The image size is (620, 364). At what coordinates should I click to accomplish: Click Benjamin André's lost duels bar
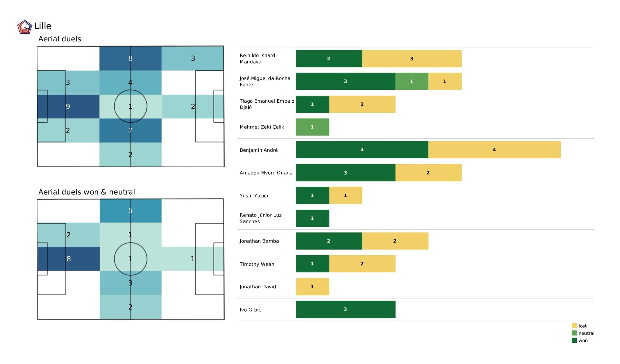[494, 150]
